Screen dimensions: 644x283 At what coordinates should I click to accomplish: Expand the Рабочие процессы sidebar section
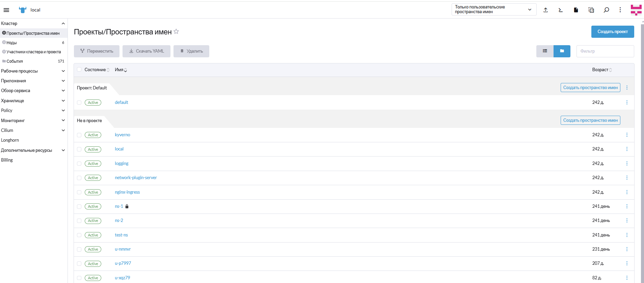point(33,71)
